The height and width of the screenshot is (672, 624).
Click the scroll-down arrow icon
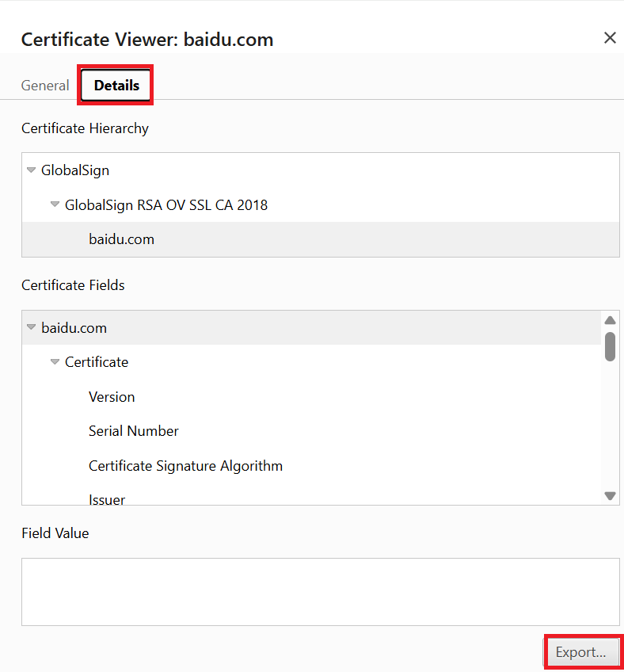610,495
